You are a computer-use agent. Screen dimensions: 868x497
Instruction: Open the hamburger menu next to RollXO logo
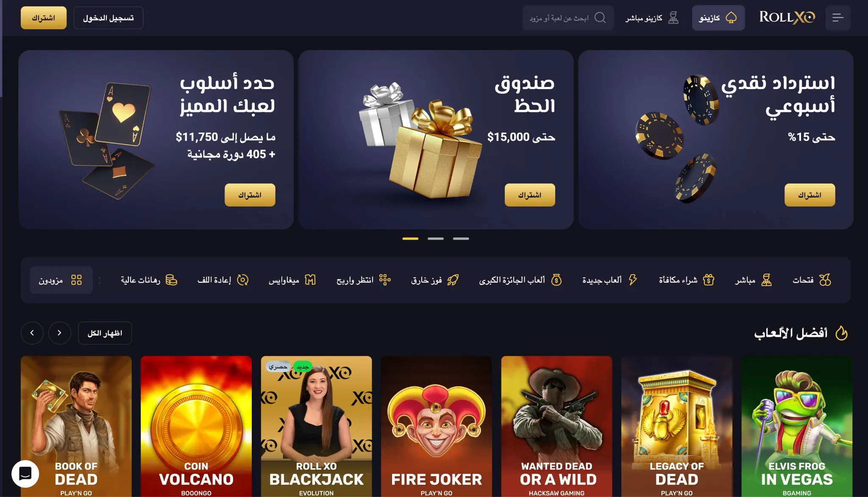click(x=837, y=18)
